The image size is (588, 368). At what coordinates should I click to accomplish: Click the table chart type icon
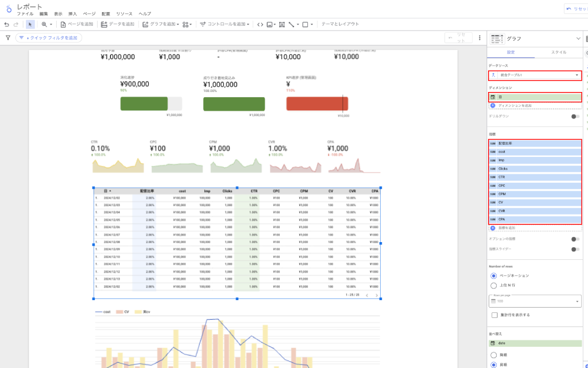click(497, 39)
